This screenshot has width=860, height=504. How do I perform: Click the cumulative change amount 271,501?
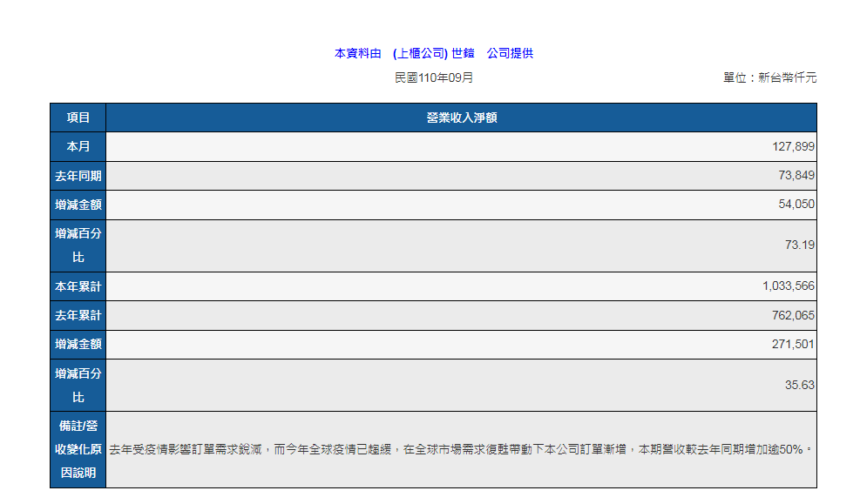pos(793,345)
